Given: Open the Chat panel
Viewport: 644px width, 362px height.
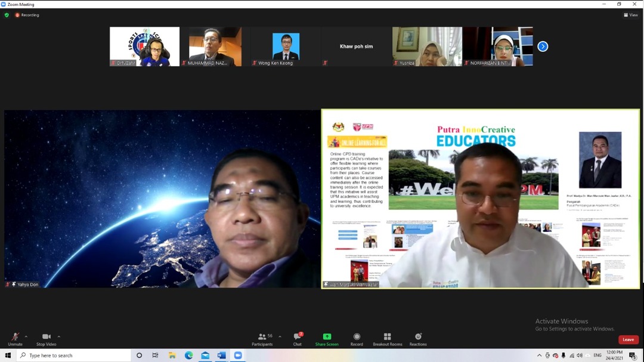Looking at the screenshot, I should 297,339.
